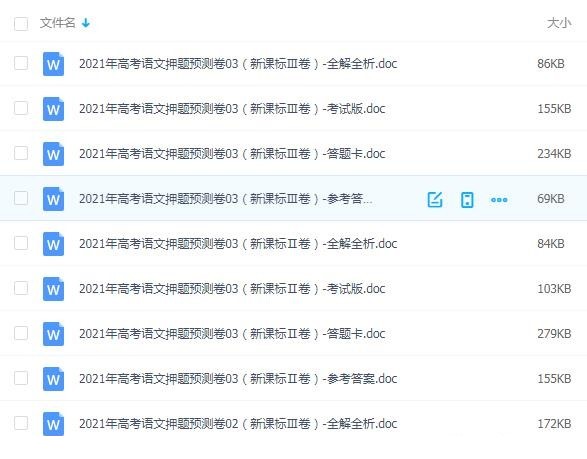Open file 02（新课标Ⅲ卷）-全解全析.doc
Viewport: 587px width, 459px height.
[238, 423]
